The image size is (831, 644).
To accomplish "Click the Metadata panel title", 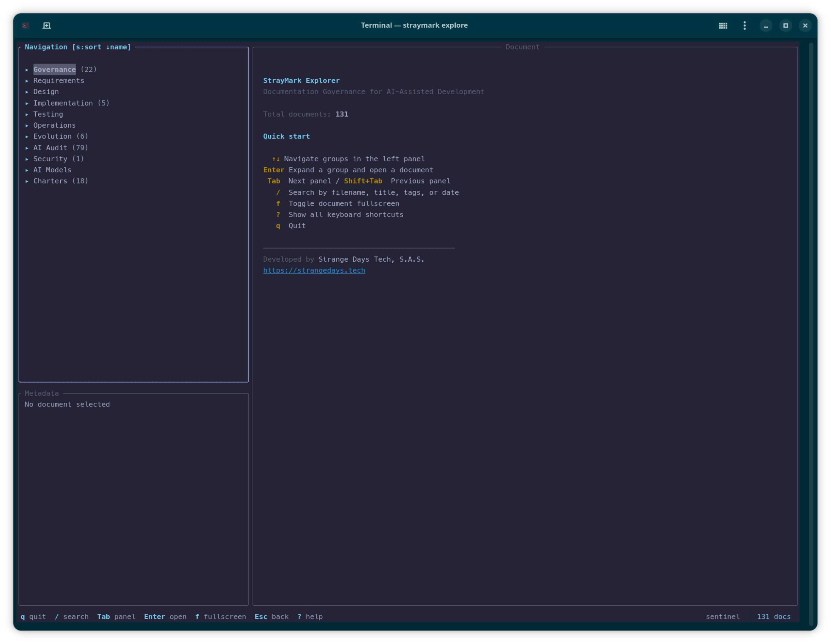I will [x=41, y=393].
